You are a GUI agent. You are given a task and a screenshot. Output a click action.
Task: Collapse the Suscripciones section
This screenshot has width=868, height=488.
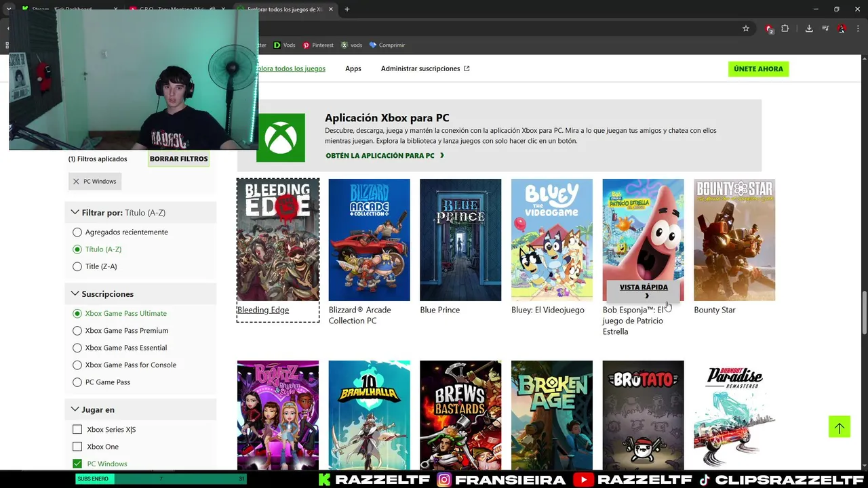tap(140, 293)
